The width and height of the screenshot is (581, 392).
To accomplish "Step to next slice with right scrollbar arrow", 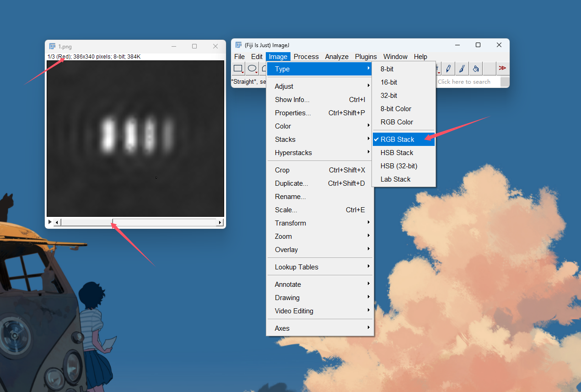I will (x=220, y=222).
